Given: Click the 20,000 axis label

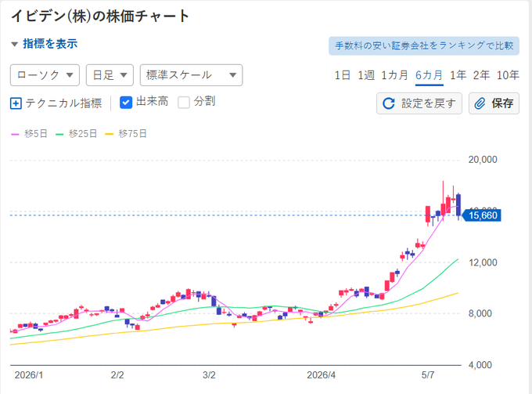Looking at the screenshot, I should coord(483,160).
